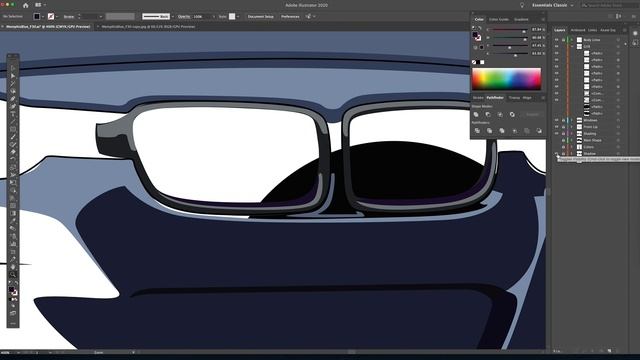Click the white swatch in Color panel

(x=482, y=62)
